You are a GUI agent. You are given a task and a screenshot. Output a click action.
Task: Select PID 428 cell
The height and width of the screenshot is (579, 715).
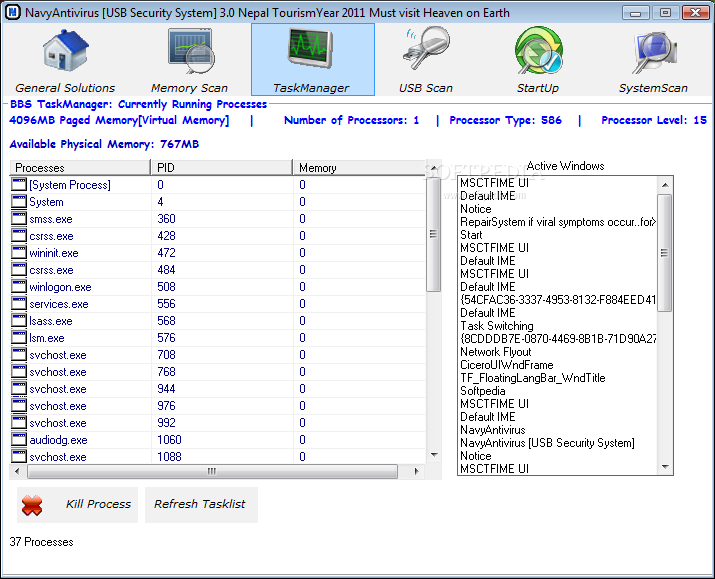click(x=166, y=236)
